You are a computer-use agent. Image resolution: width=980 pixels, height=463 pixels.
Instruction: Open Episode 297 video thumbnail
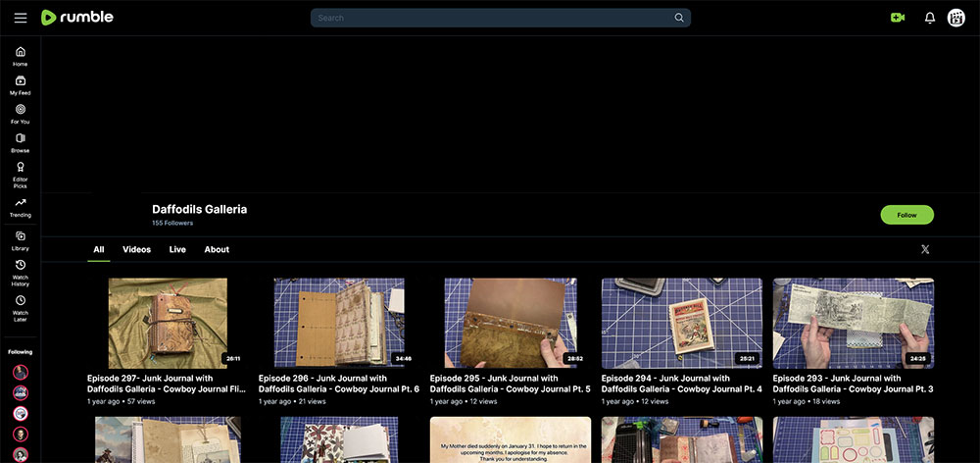click(x=168, y=323)
